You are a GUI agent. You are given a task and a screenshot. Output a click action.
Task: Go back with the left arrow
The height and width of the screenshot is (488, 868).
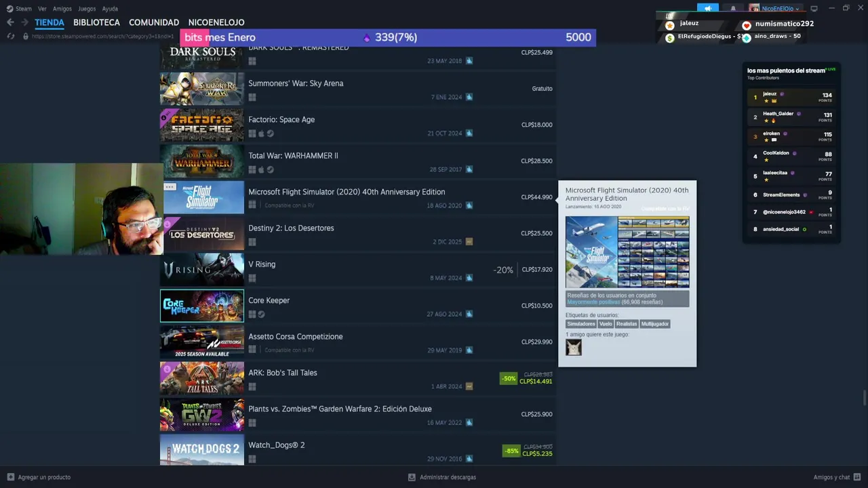[10, 22]
